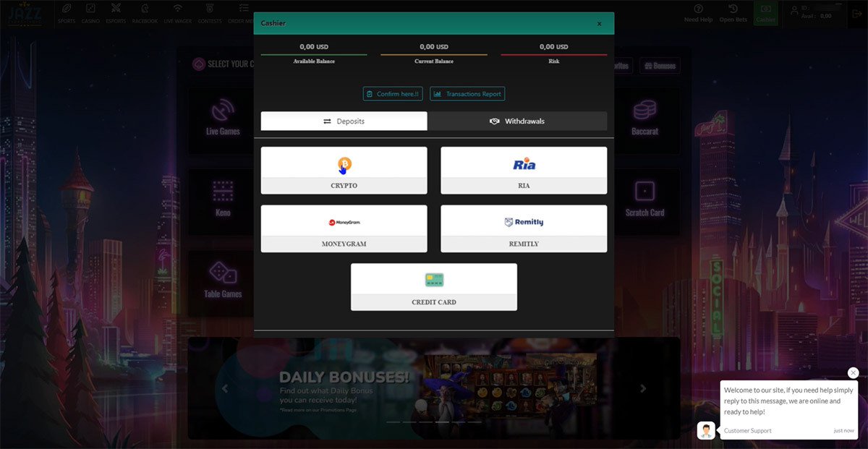This screenshot has height=449, width=868.
Task: Click the Risk balance amount
Action: click(554, 47)
